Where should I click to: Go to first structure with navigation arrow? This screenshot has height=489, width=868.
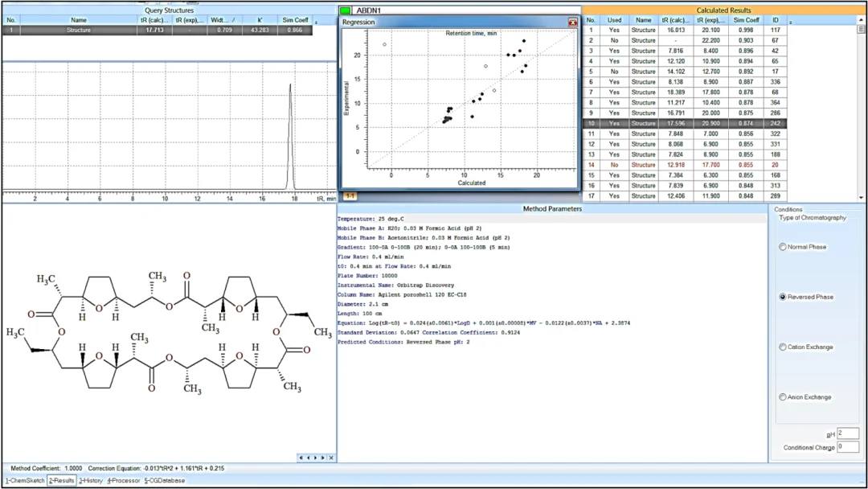point(301,458)
